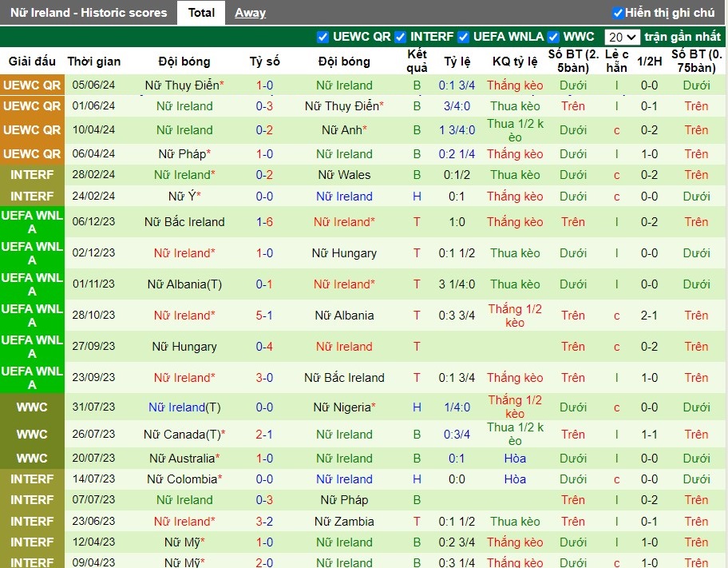Click the date 23/09/23
728x568 pixels.
93,377
